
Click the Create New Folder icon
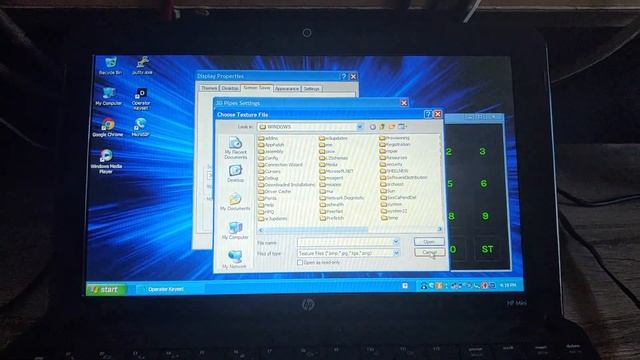392,127
